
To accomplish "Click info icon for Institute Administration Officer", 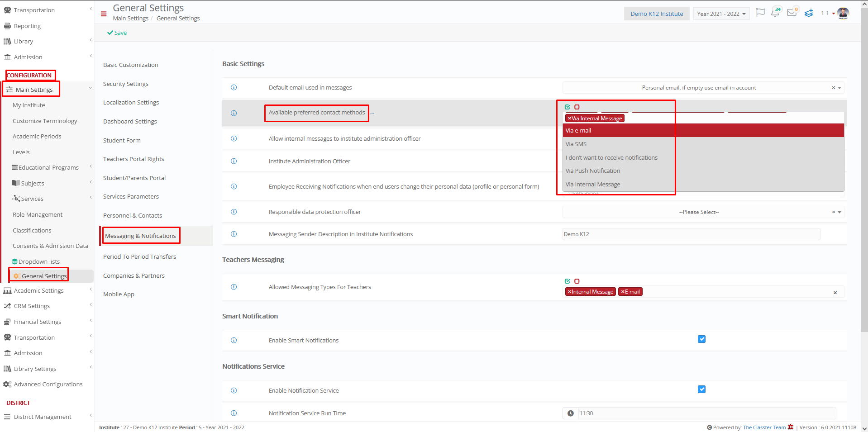I will coord(234,161).
